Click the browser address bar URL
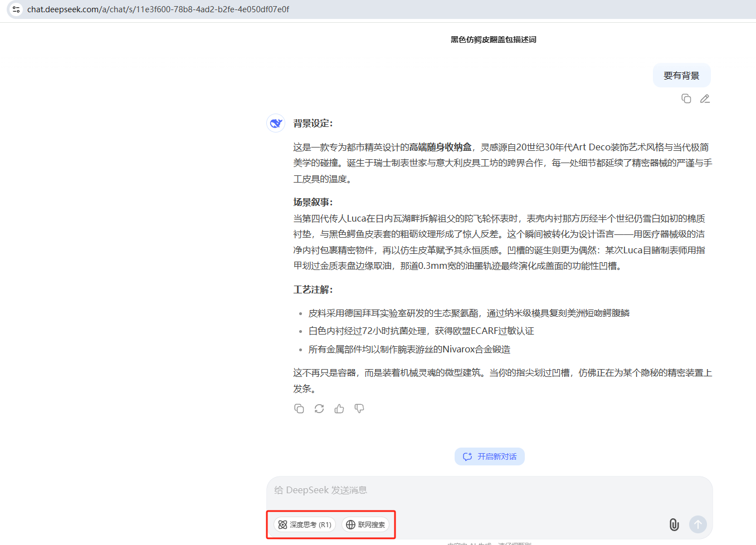 pos(158,9)
